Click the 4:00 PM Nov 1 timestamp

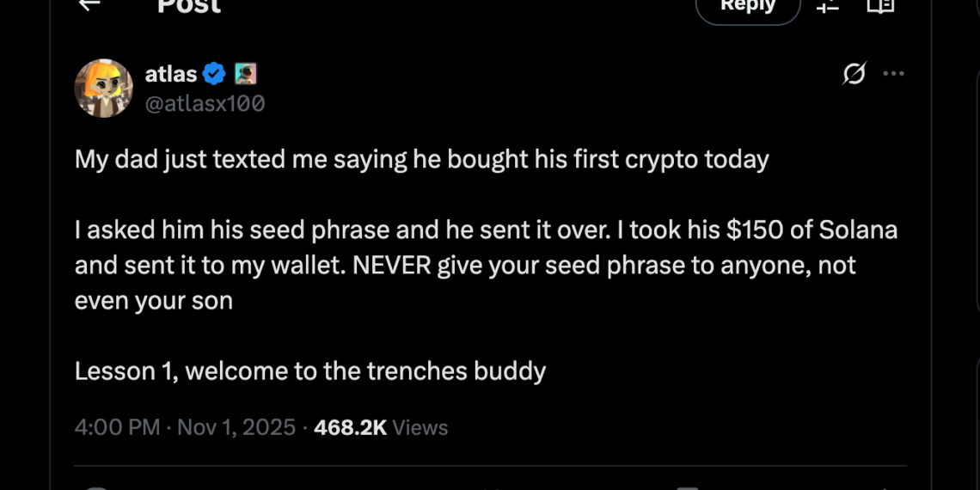pyautogui.click(x=185, y=427)
